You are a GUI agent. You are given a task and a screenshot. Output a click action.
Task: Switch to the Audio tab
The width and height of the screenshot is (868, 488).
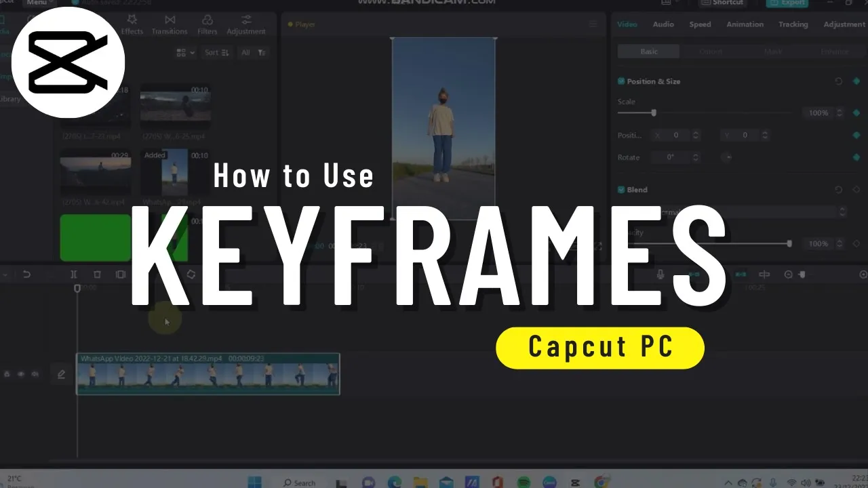(663, 24)
